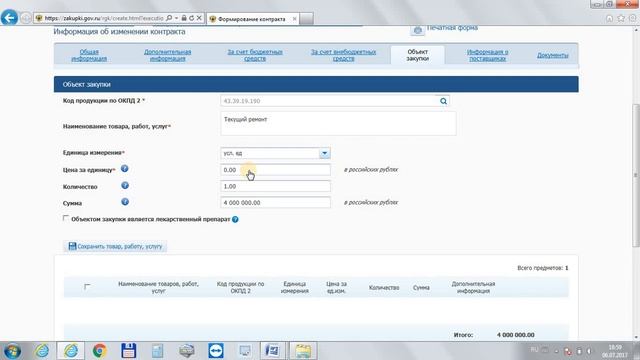
Task: Click the Единица измерения table column header
Action: coord(295,287)
